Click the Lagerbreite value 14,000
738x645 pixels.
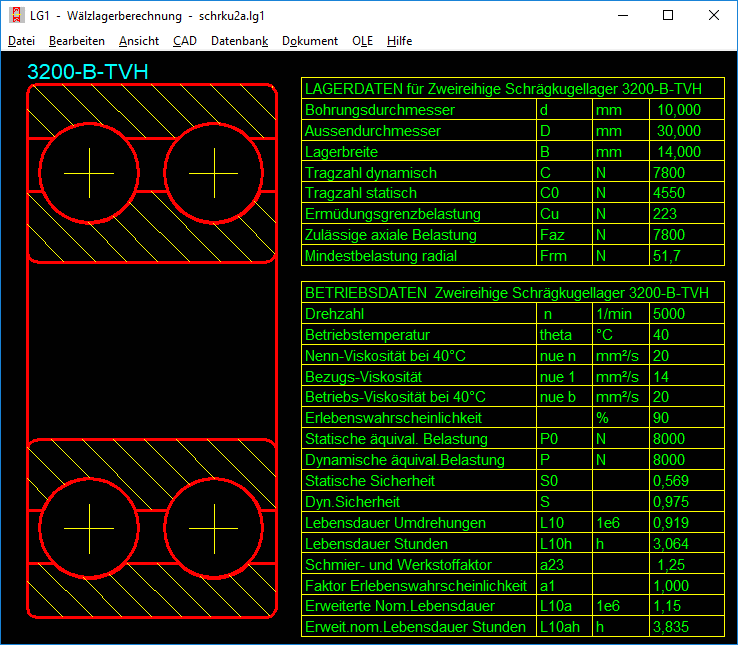(679, 152)
